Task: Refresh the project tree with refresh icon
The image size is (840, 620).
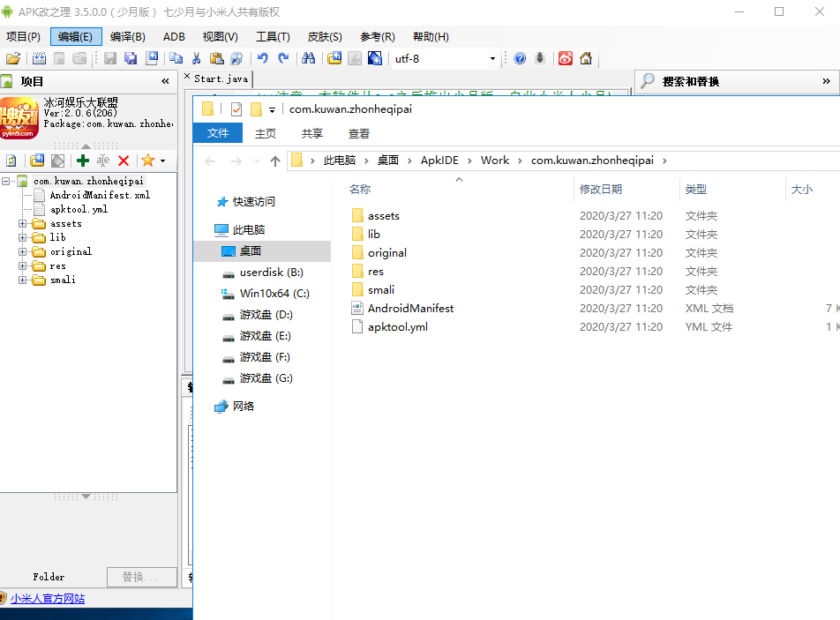Action: 11,161
